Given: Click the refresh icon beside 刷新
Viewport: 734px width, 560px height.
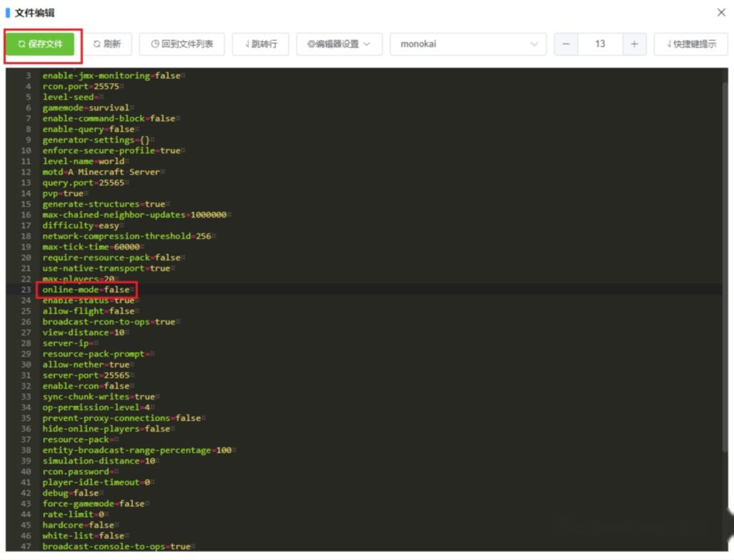Looking at the screenshot, I should pyautogui.click(x=96, y=44).
